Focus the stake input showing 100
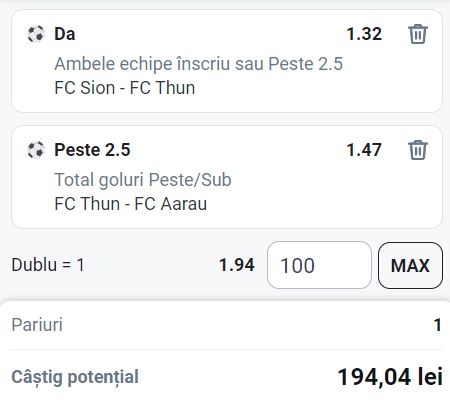This screenshot has height=400, width=450. pyautogui.click(x=319, y=265)
